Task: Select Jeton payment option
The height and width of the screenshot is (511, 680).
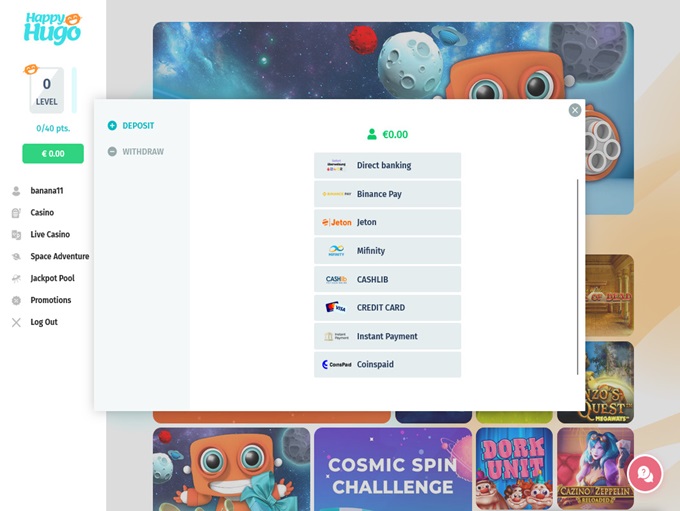Action: 387,222
